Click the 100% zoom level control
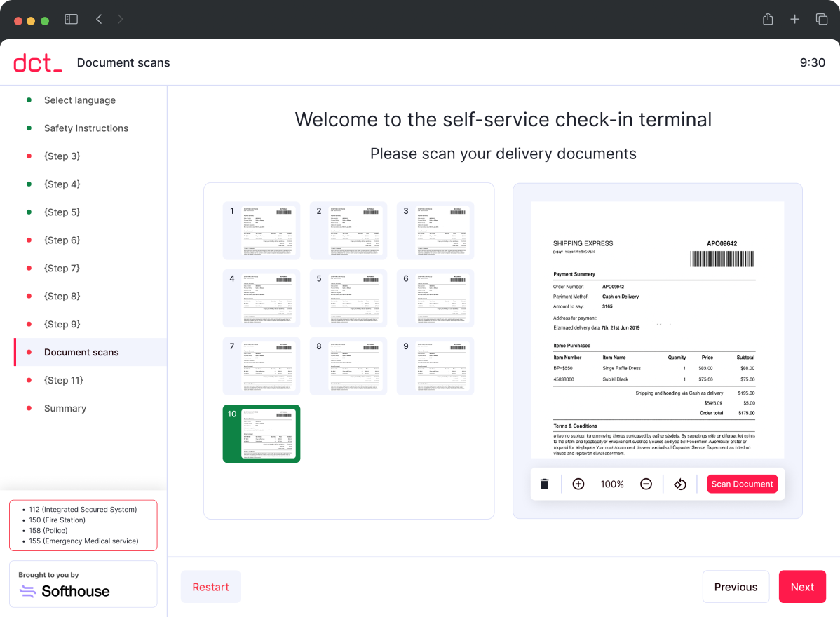 [x=611, y=484]
